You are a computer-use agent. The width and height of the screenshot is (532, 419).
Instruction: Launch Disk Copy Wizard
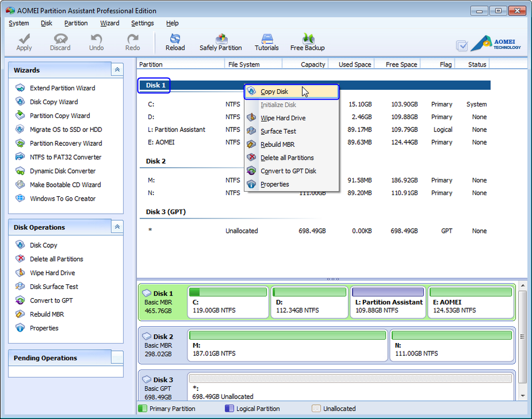click(47, 102)
